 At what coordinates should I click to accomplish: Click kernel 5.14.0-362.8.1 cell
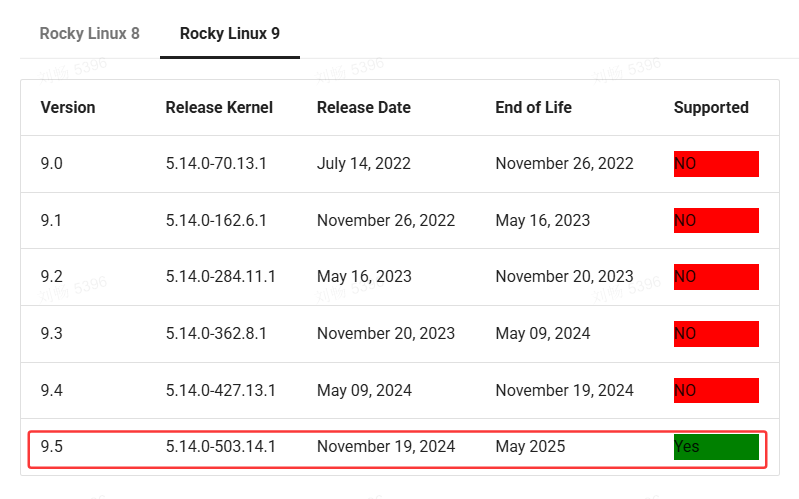click(x=216, y=334)
